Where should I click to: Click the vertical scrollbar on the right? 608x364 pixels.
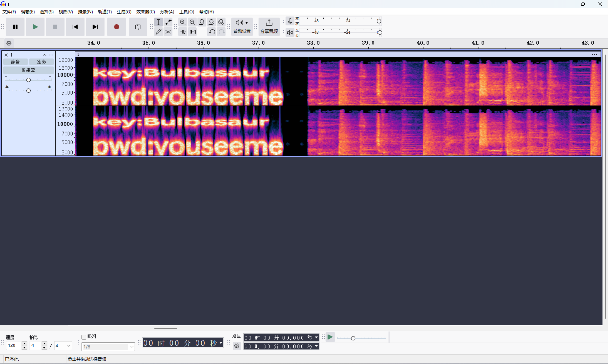605,187
